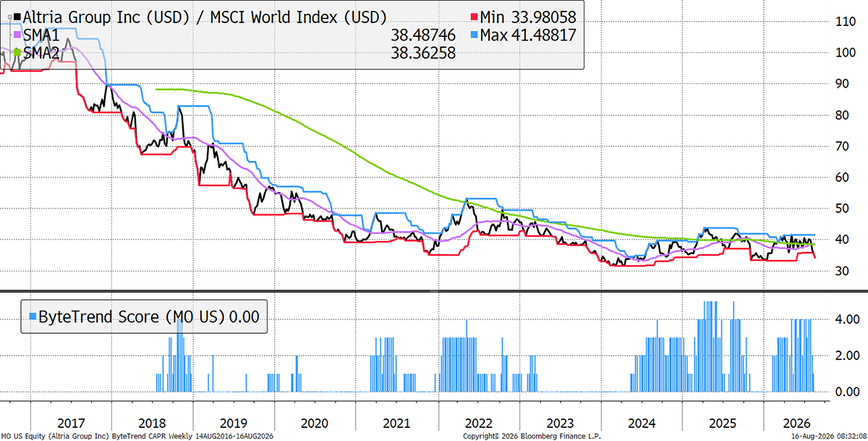Image resolution: width=868 pixels, height=441 pixels.
Task: Click the 50 price axis label
Action: click(841, 209)
